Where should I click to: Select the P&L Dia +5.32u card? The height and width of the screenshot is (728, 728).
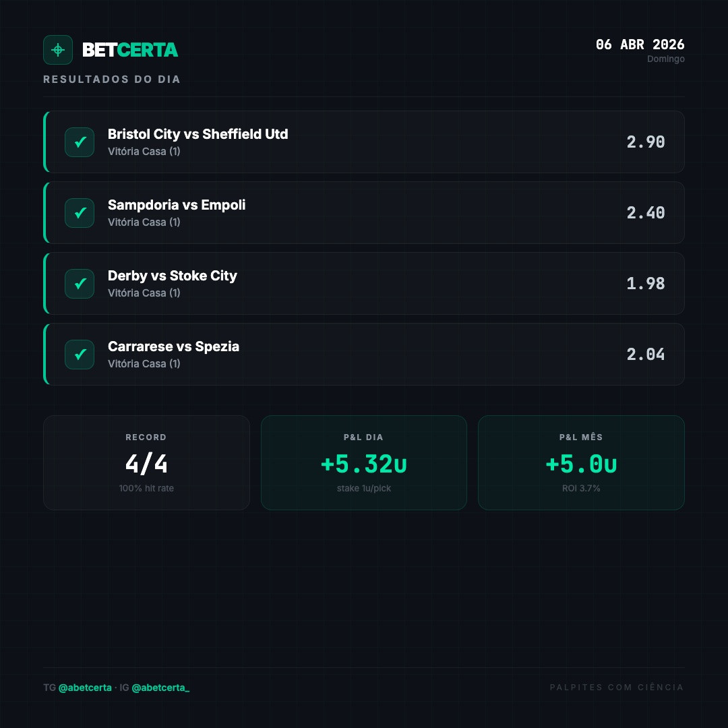(x=363, y=462)
